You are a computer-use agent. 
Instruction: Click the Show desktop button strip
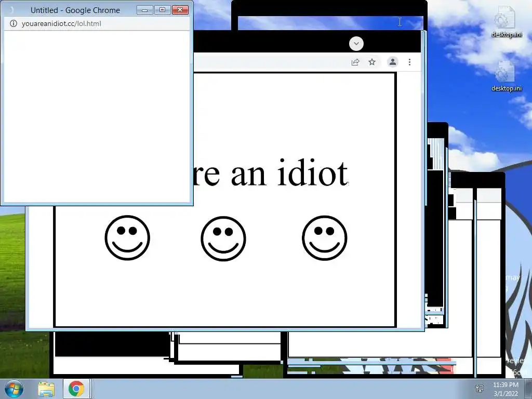tap(529, 389)
